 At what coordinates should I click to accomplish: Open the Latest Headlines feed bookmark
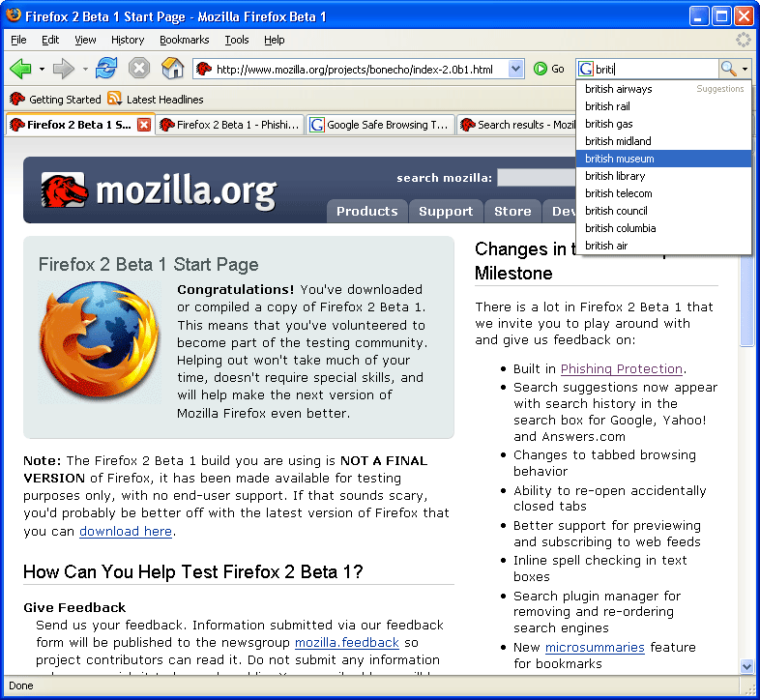tap(156, 100)
